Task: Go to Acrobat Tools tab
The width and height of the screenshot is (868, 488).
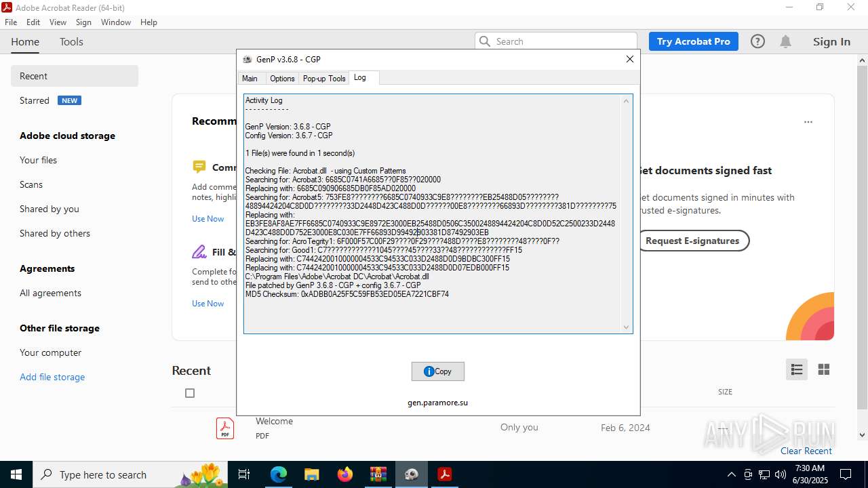Action: tap(71, 42)
